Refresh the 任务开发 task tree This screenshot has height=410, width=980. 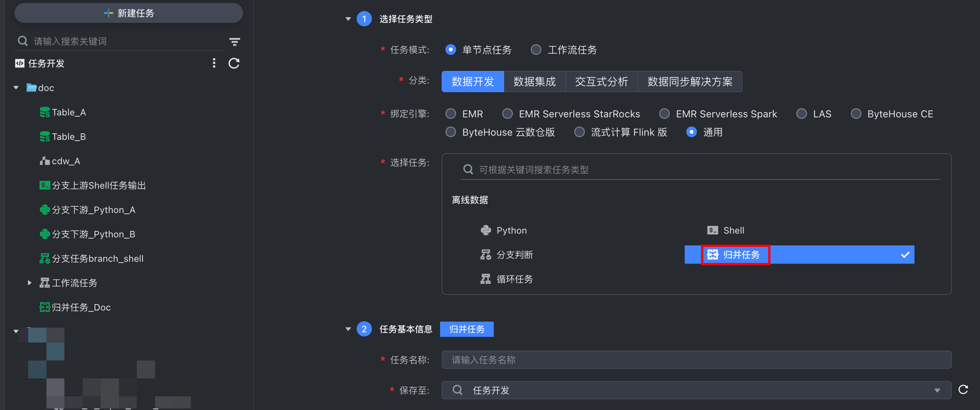(234, 63)
